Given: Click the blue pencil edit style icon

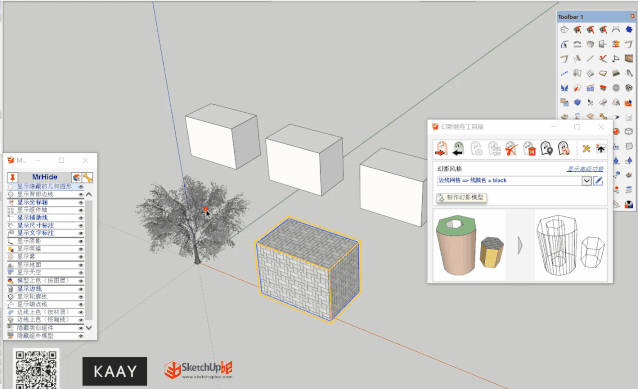Looking at the screenshot, I should (598, 181).
